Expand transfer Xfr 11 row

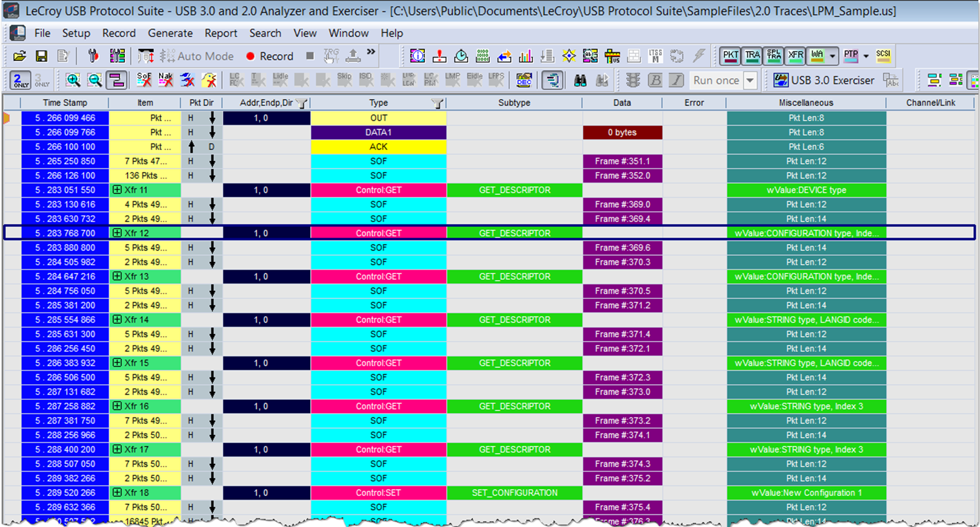coord(117,190)
